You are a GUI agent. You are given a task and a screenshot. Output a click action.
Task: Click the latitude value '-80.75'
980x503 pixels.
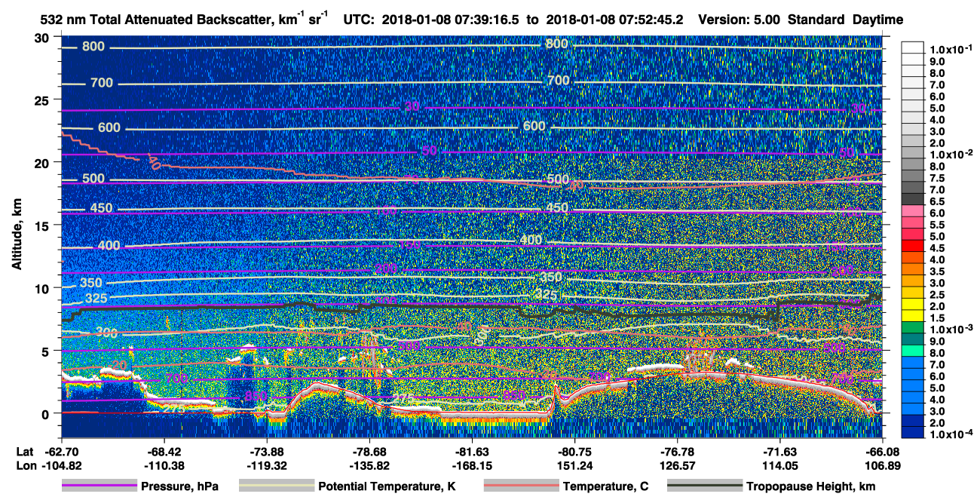[574, 452]
